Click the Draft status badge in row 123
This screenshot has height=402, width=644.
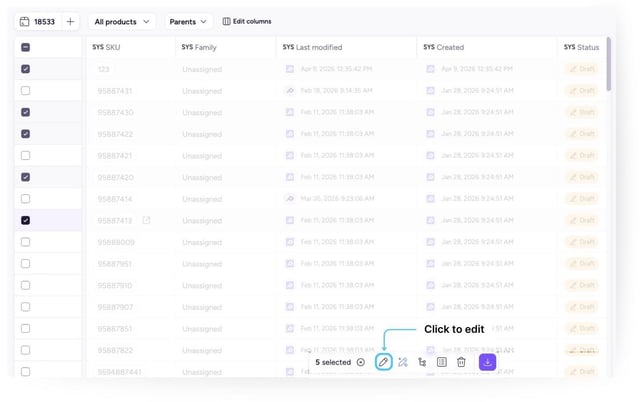point(582,69)
